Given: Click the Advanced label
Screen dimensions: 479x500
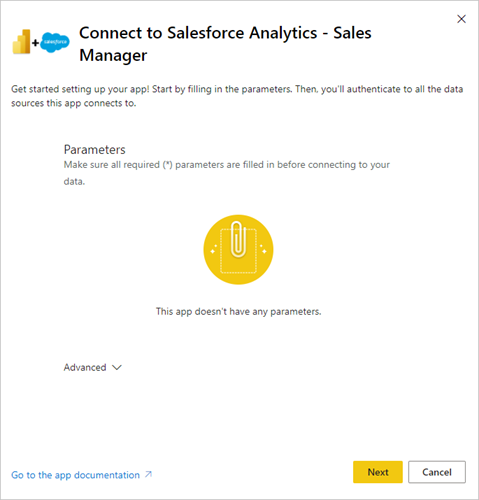Looking at the screenshot, I should [x=85, y=367].
